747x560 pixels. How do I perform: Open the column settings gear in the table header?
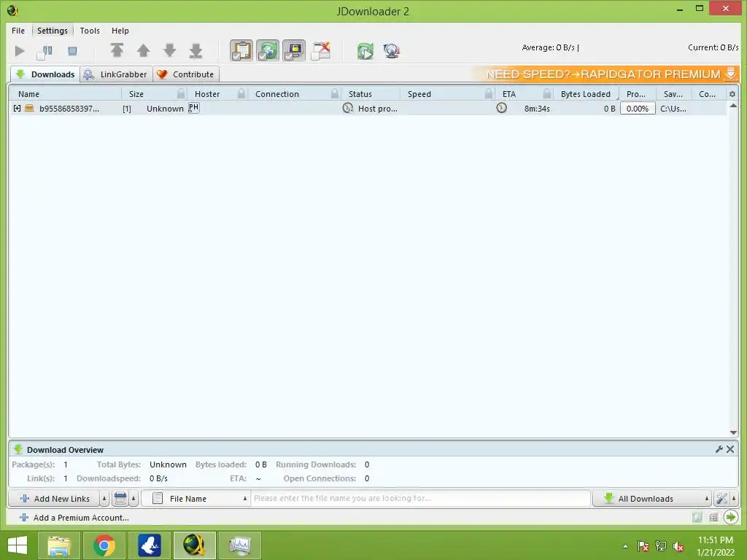coord(732,94)
